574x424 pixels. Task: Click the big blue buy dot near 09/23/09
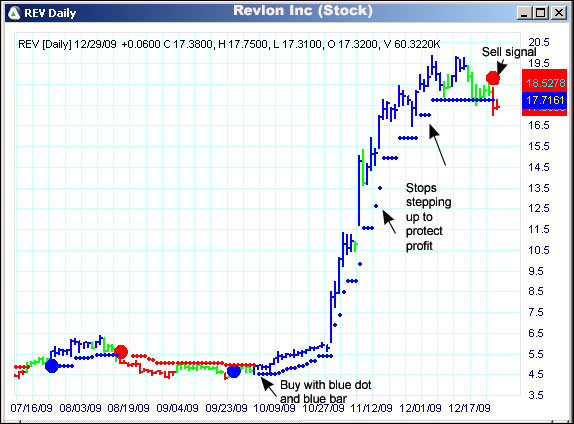tap(234, 371)
